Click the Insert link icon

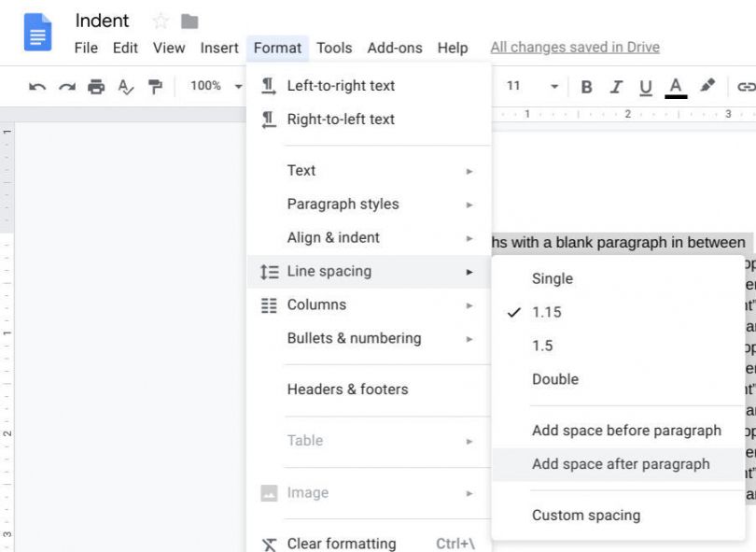pyautogui.click(x=748, y=87)
